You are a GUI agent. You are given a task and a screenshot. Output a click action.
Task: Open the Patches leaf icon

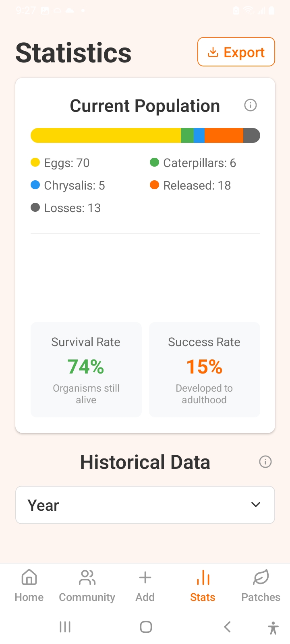tap(261, 578)
